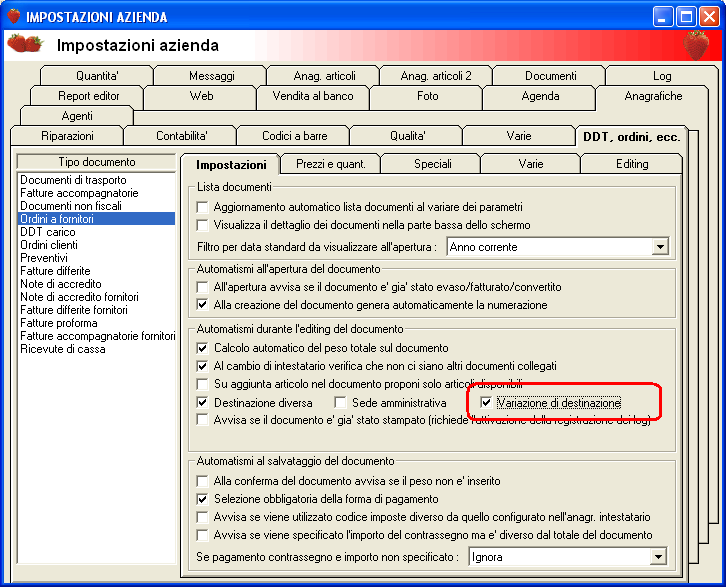
Task: Click the strawberries logo beside Impostazioni azienda
Action: click(25, 43)
